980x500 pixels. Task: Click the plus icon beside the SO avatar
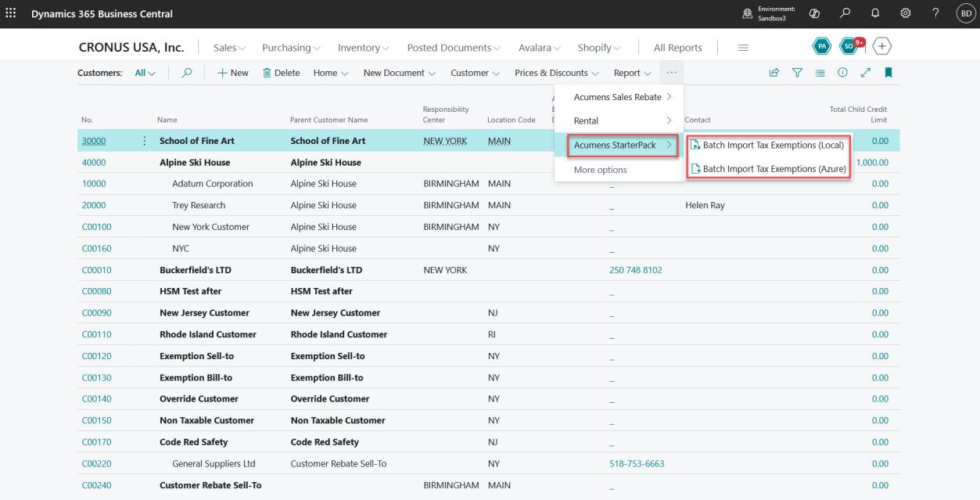882,47
